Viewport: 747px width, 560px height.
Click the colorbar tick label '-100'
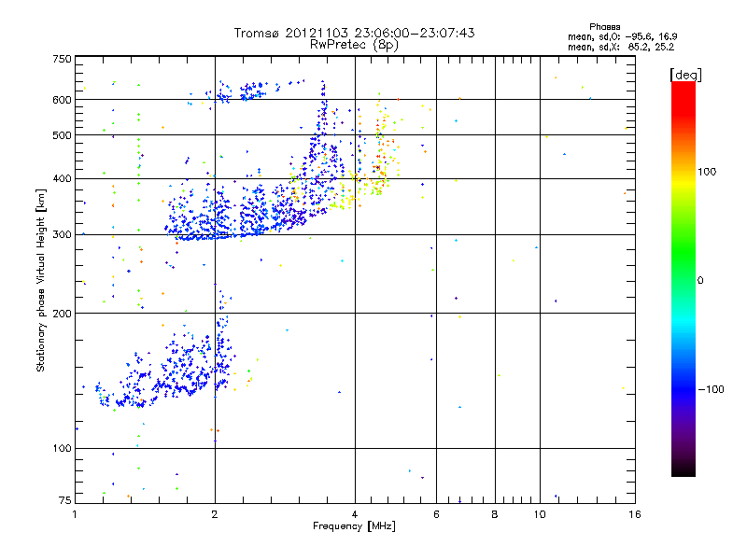712,389
